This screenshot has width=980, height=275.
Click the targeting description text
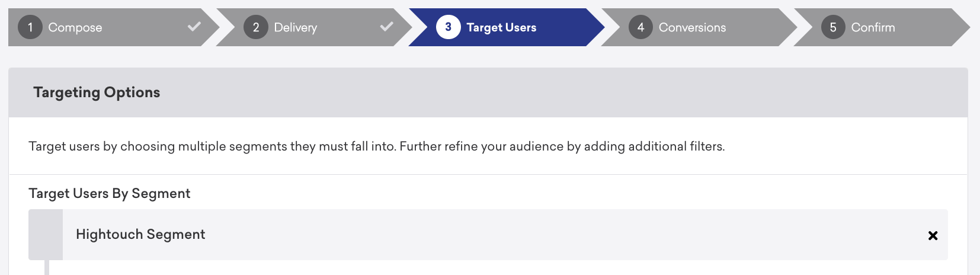click(376, 146)
